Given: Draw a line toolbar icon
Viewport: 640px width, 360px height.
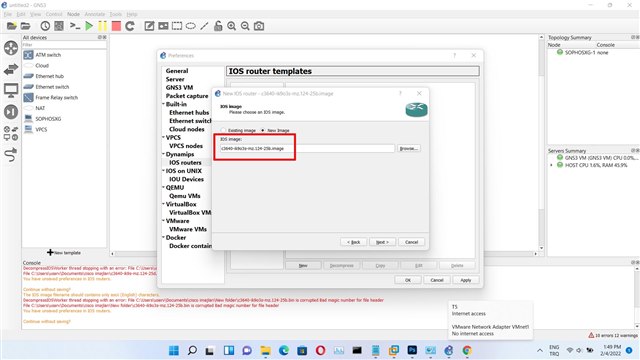Looking at the screenshot, I should pyautogui.click(x=204, y=26).
